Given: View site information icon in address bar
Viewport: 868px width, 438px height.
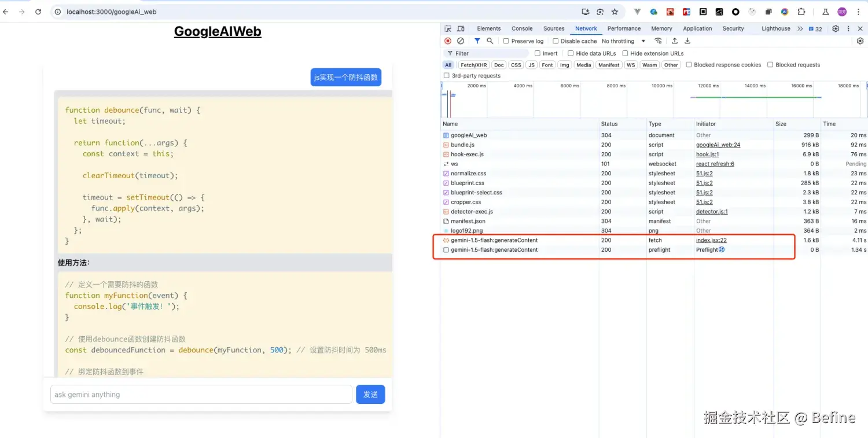Looking at the screenshot, I should click(58, 12).
